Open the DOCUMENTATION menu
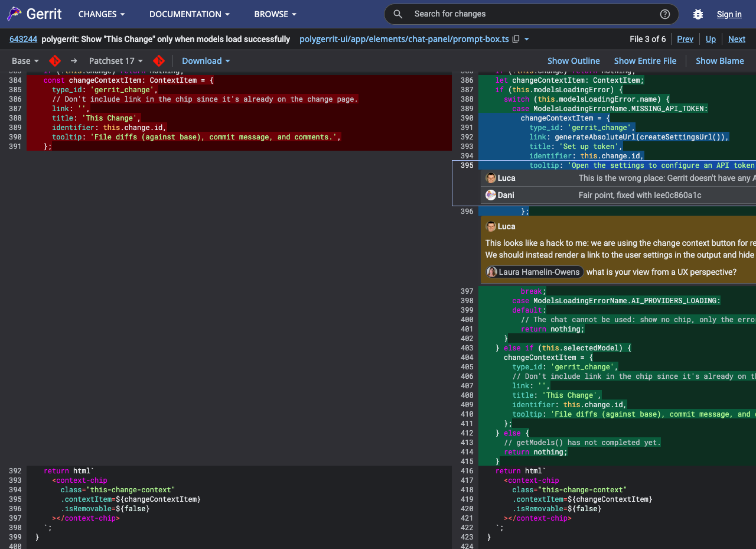Viewport: 756px width, 549px height. (190, 14)
